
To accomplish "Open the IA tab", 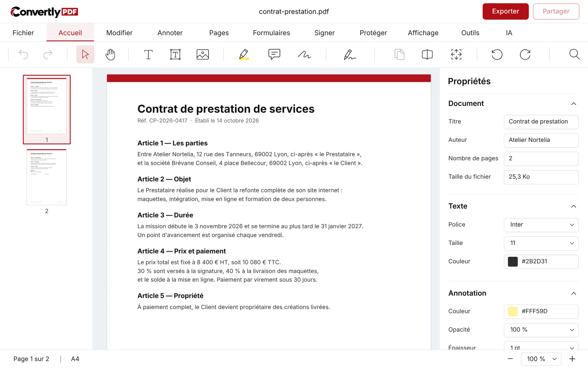I will (509, 33).
